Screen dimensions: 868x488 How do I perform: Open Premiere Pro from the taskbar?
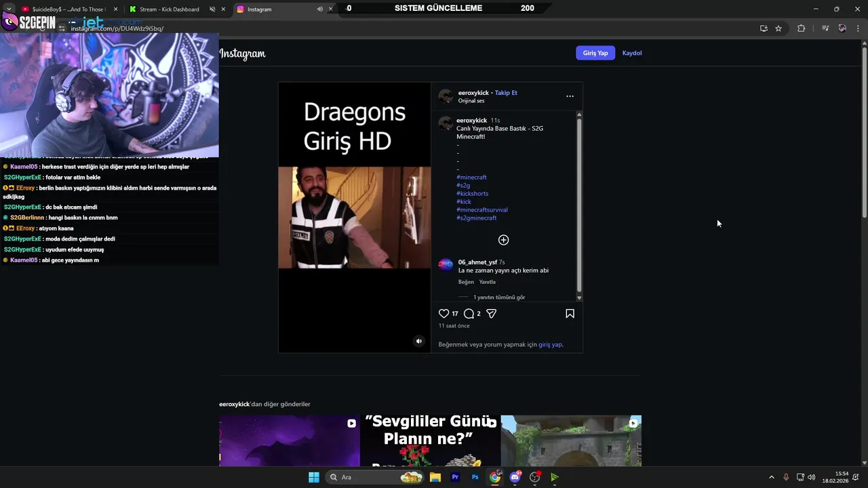[455, 477]
